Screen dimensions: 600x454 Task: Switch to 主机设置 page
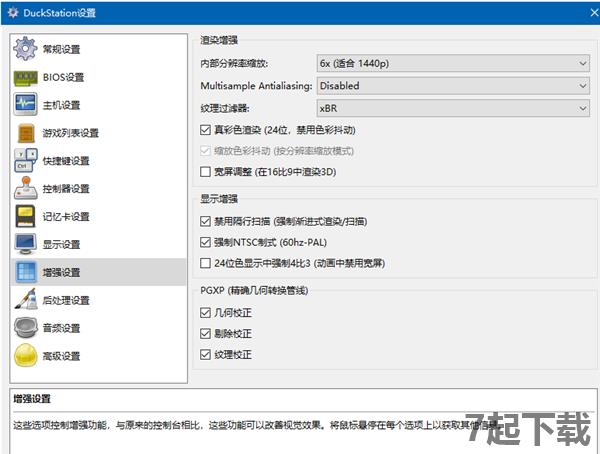pyautogui.click(x=61, y=105)
